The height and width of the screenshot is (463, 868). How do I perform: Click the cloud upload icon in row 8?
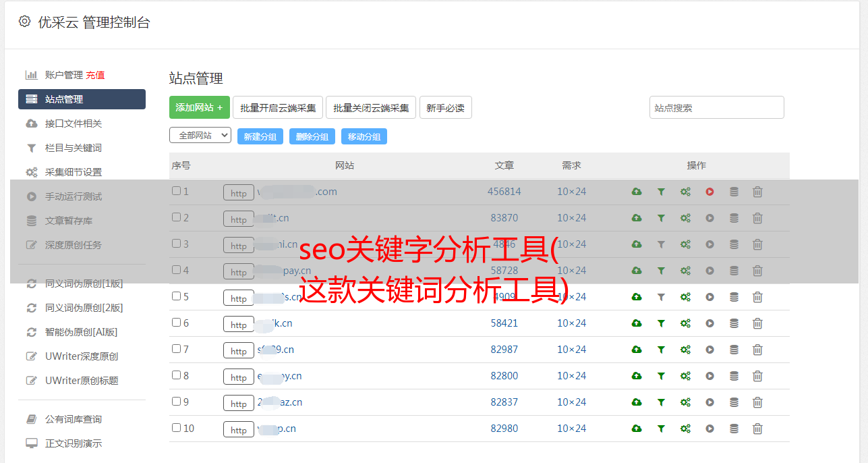(x=637, y=376)
